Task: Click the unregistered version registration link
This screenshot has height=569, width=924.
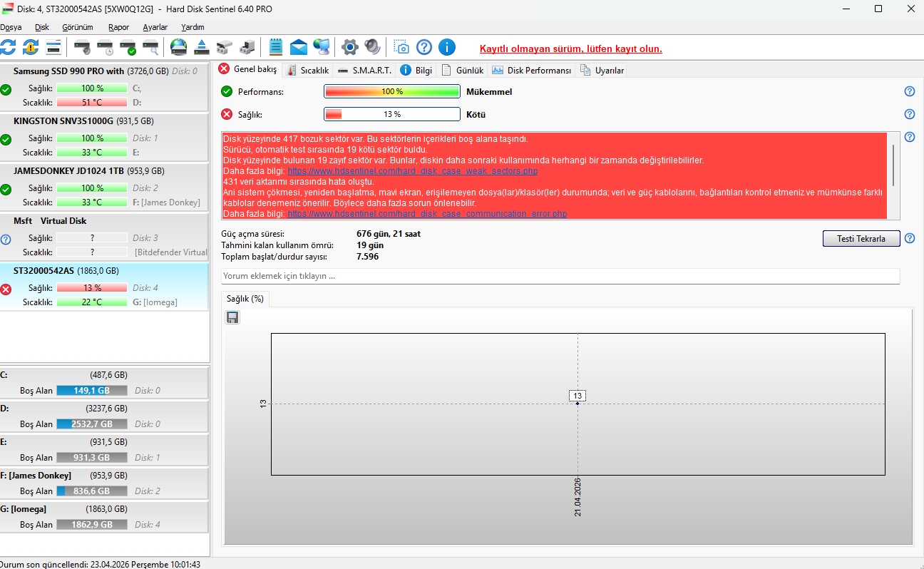Action: click(571, 49)
